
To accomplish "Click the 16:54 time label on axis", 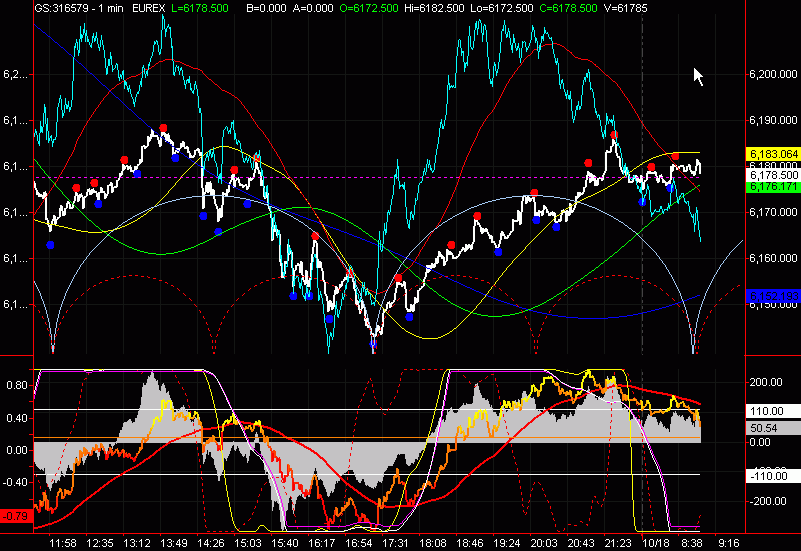I will tap(359, 542).
